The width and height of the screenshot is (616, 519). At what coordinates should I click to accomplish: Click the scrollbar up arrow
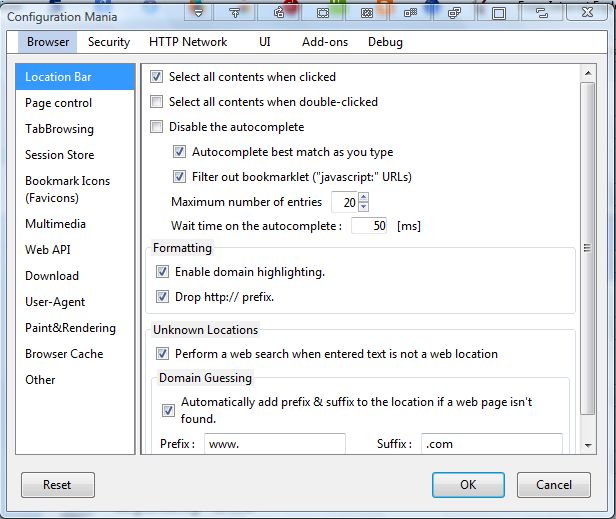pyautogui.click(x=588, y=73)
